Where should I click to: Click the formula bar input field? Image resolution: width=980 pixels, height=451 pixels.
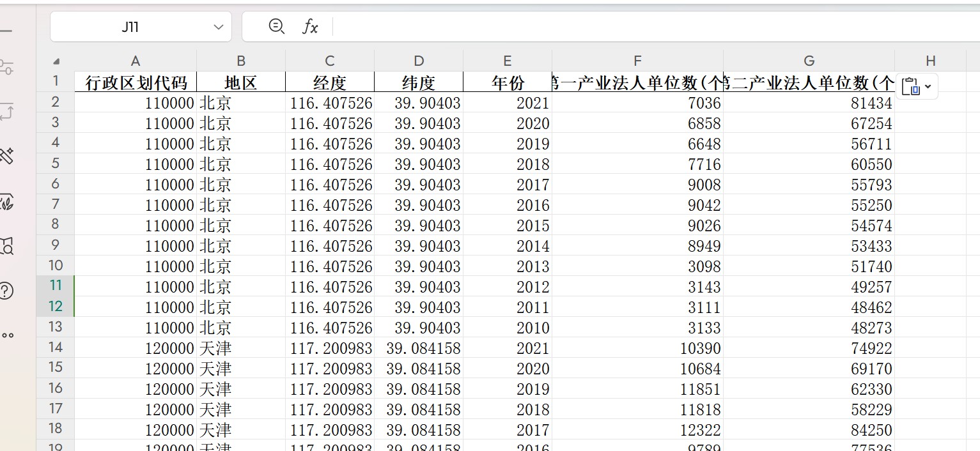click(639, 27)
